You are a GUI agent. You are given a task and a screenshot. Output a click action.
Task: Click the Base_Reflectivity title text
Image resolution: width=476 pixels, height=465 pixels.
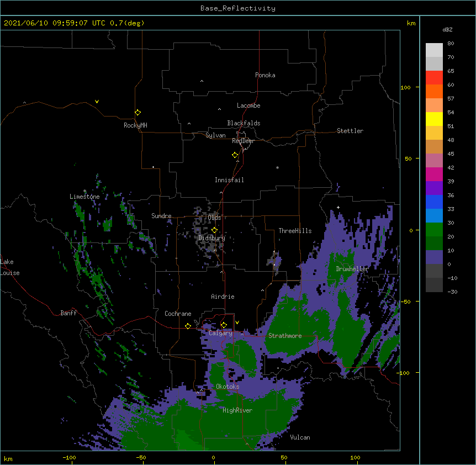point(238,8)
